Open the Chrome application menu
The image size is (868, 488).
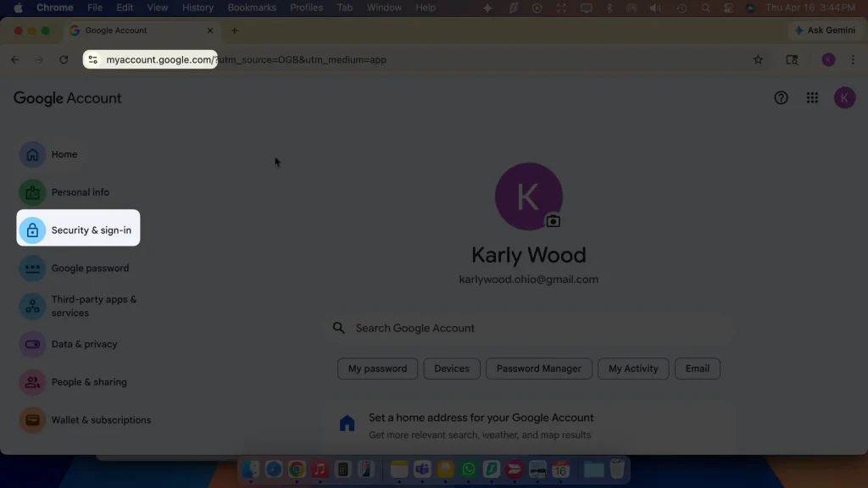(55, 8)
